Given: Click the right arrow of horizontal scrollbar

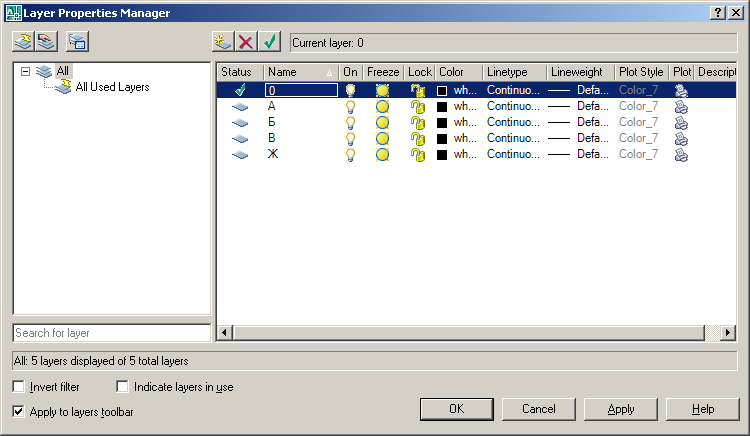Looking at the screenshot, I should (728, 332).
